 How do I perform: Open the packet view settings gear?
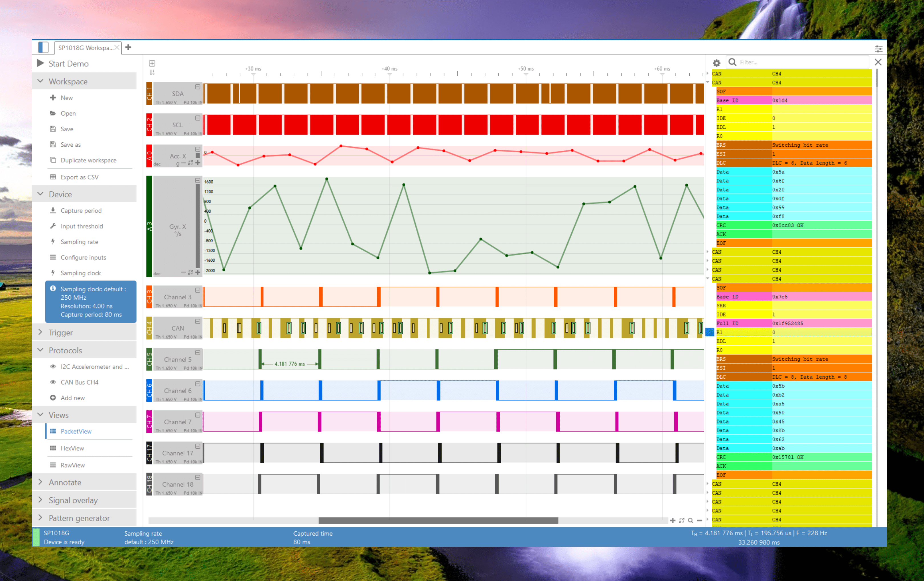[x=716, y=62]
